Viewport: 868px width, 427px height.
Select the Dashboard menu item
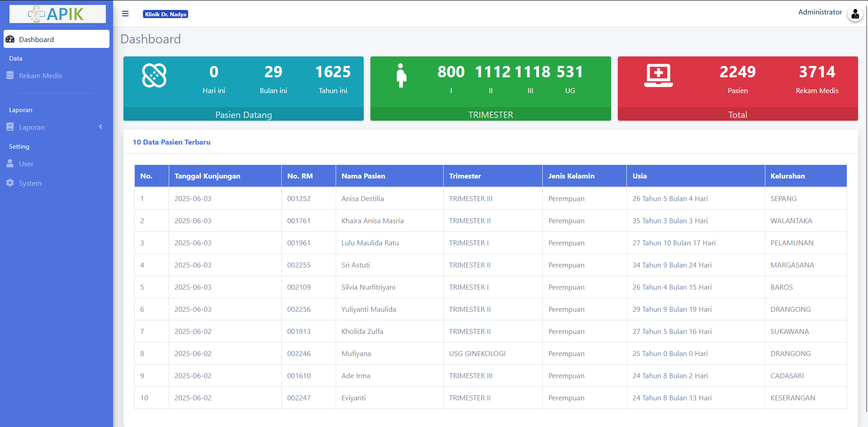click(x=37, y=40)
